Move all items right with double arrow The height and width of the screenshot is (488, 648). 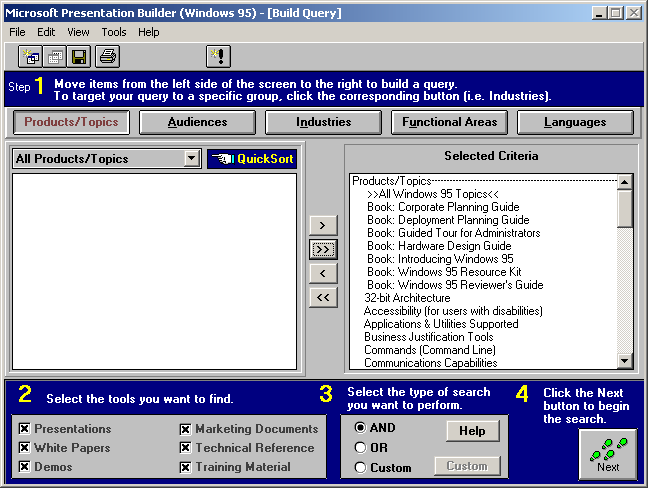(323, 250)
